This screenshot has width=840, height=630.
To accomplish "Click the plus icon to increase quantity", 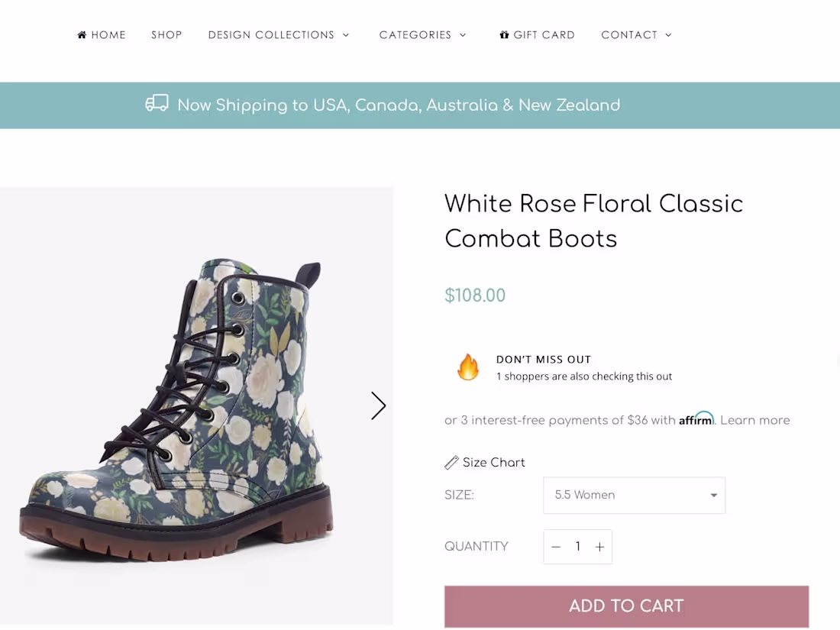I will tap(599, 547).
